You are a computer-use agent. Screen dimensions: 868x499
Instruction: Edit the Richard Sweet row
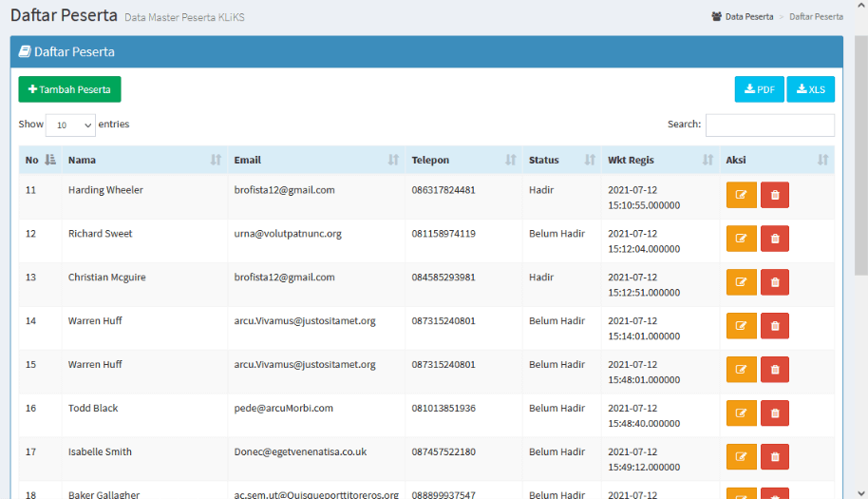pyautogui.click(x=741, y=239)
